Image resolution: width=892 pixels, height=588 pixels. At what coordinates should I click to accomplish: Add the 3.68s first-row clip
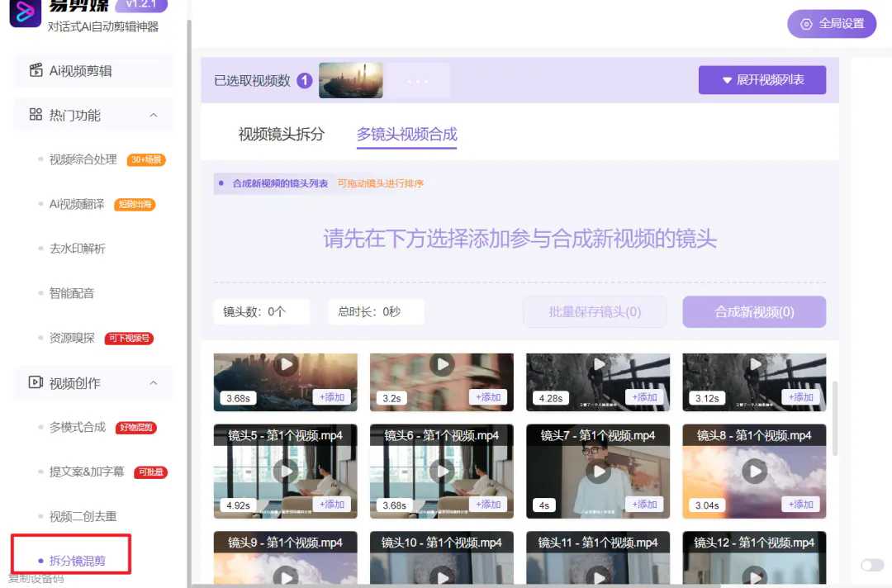(332, 397)
